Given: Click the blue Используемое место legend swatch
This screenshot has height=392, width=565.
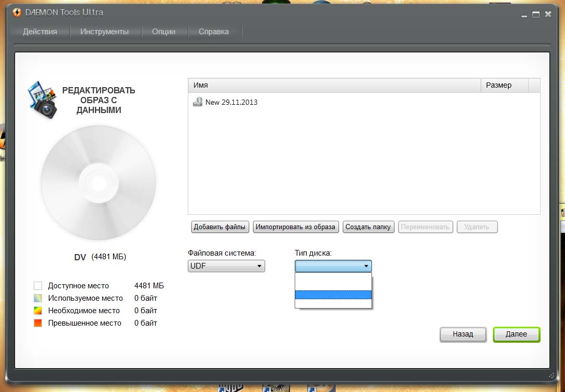Looking at the screenshot, I should tap(38, 298).
